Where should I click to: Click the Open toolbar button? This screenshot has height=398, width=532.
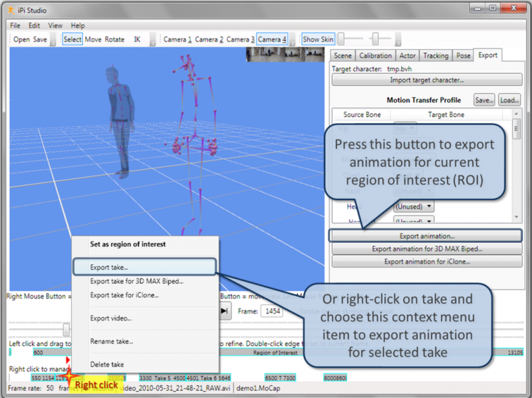22,39
